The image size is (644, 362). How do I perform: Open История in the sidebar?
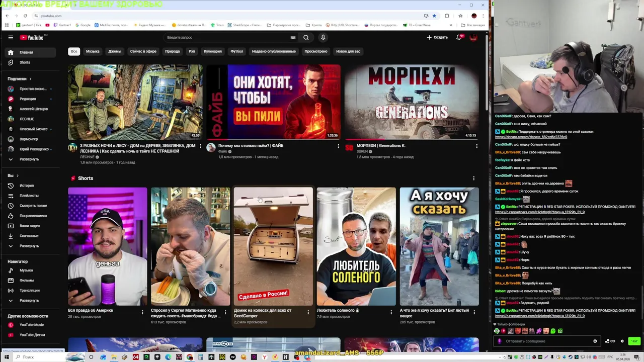pyautogui.click(x=31, y=186)
